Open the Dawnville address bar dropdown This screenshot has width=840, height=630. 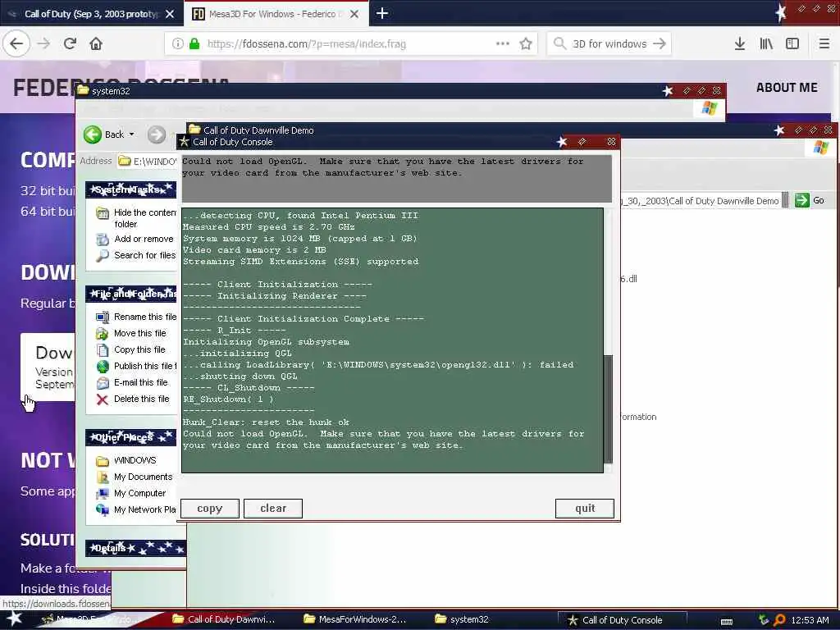pos(785,200)
